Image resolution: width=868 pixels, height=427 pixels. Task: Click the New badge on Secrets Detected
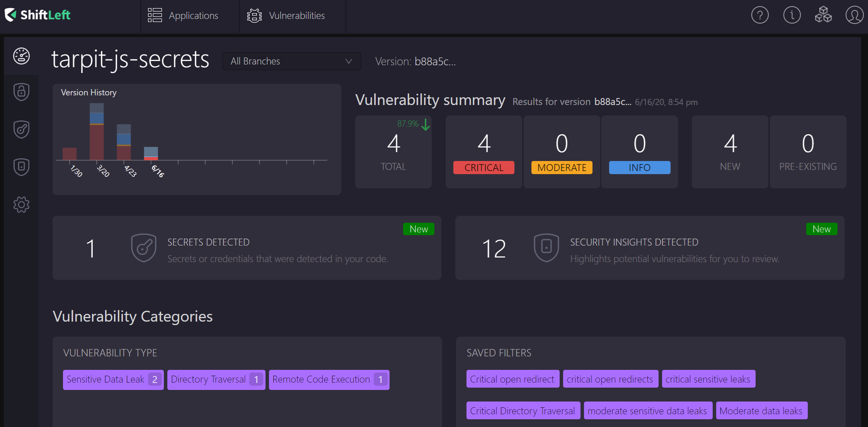pyautogui.click(x=419, y=229)
